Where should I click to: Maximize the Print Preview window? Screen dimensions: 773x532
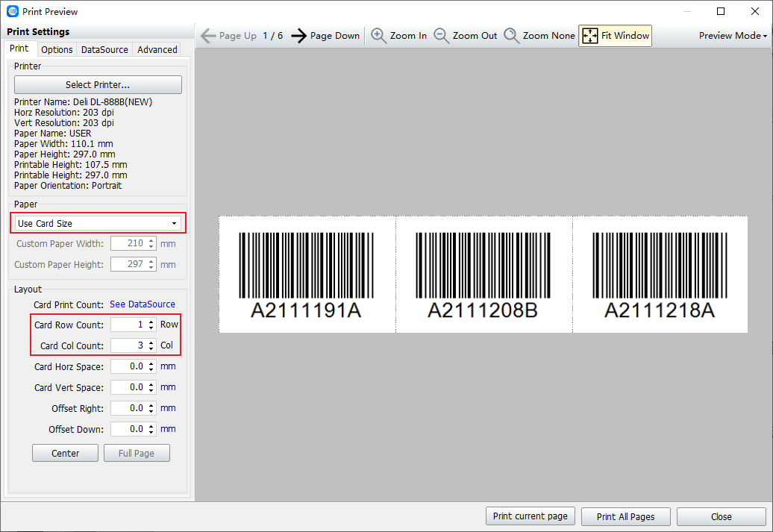point(721,11)
